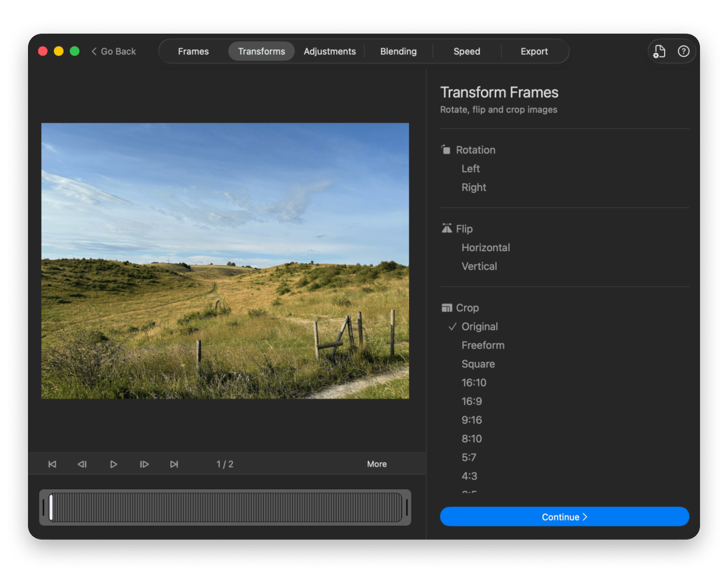Select the 4:3 crop ratio

pyautogui.click(x=469, y=476)
